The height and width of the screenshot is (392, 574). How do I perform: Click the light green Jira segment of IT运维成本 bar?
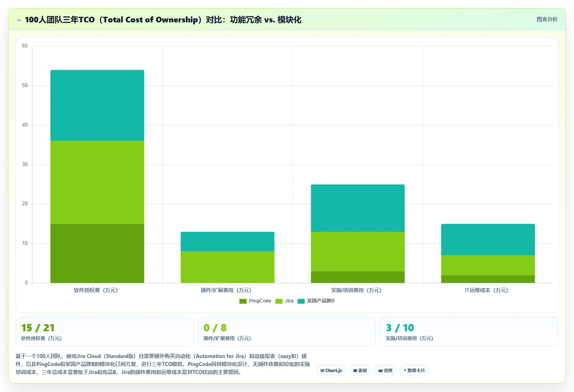[x=488, y=265]
